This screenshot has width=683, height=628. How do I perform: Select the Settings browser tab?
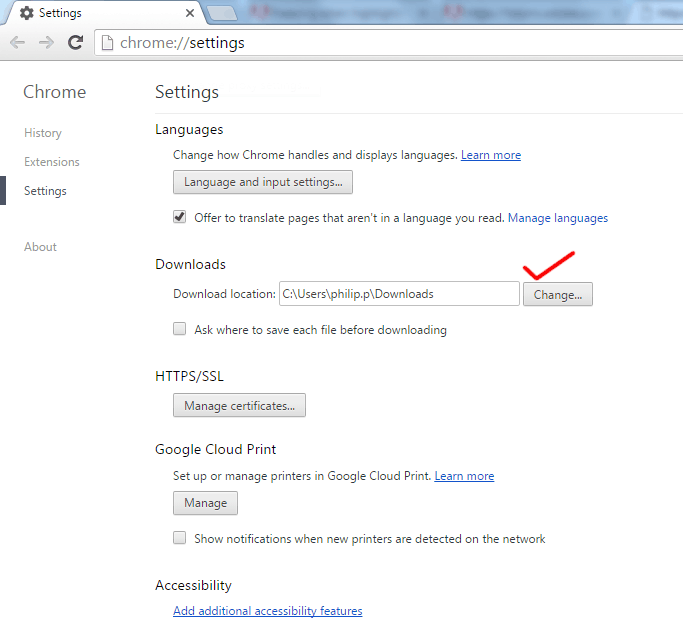pyautogui.click(x=105, y=13)
